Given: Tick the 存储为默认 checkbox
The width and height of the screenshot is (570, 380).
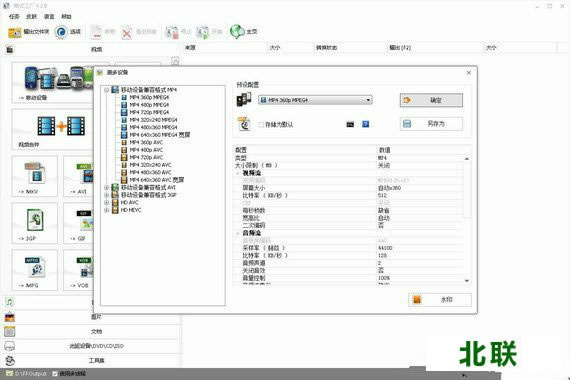Looking at the screenshot, I should [x=261, y=125].
